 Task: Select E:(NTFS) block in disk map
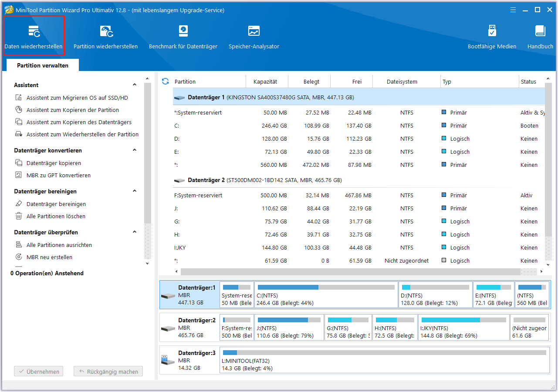click(494, 295)
